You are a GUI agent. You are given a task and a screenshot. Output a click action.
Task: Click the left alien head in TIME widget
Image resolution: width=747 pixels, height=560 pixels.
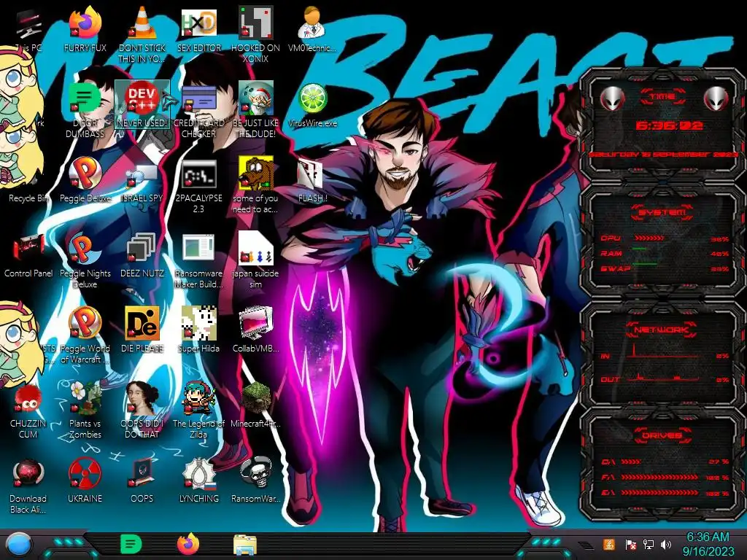pyautogui.click(x=613, y=98)
